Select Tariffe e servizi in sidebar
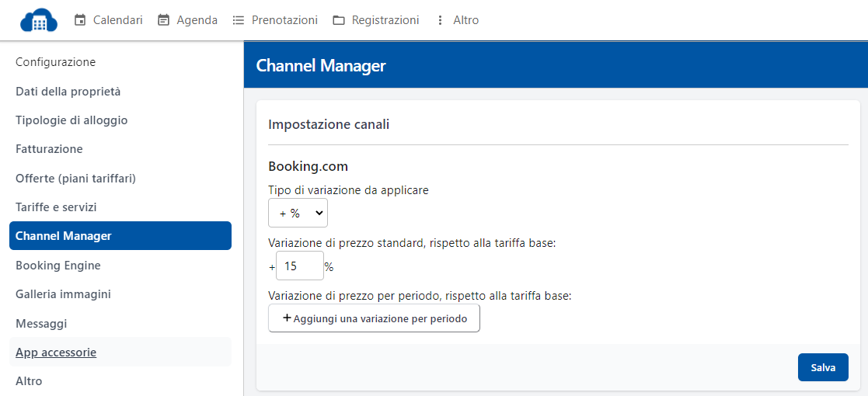This screenshot has width=868, height=396. (x=56, y=207)
